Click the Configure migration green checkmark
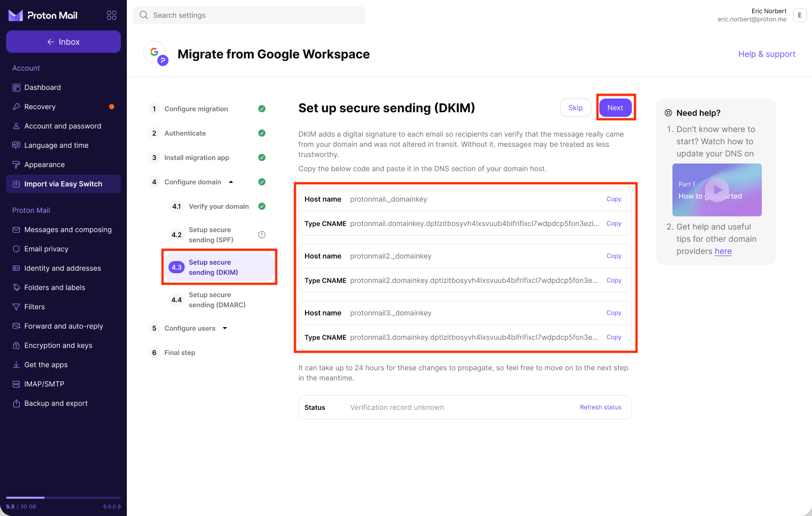Viewport: 812px width, 516px height. (x=262, y=109)
